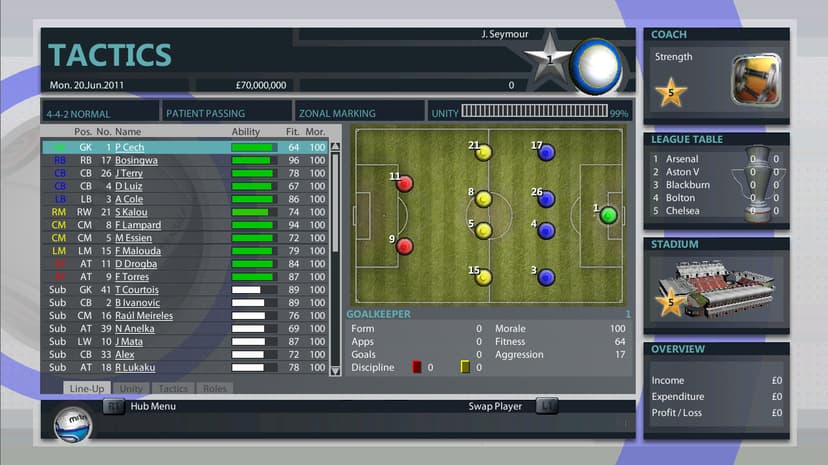Open player A Cole
828x465 pixels.
click(129, 199)
